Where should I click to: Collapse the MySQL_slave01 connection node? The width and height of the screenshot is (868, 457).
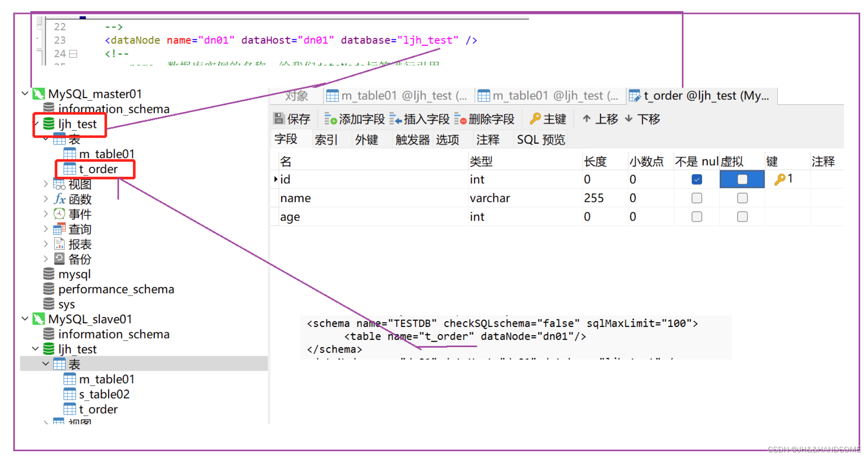[25, 319]
